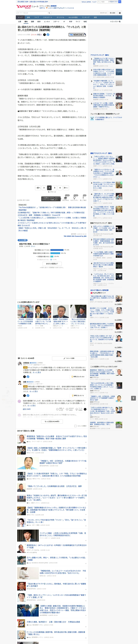138x644 pixels.
Task: Share 島徹's comment on X
Action: click(x=24, y=396)
